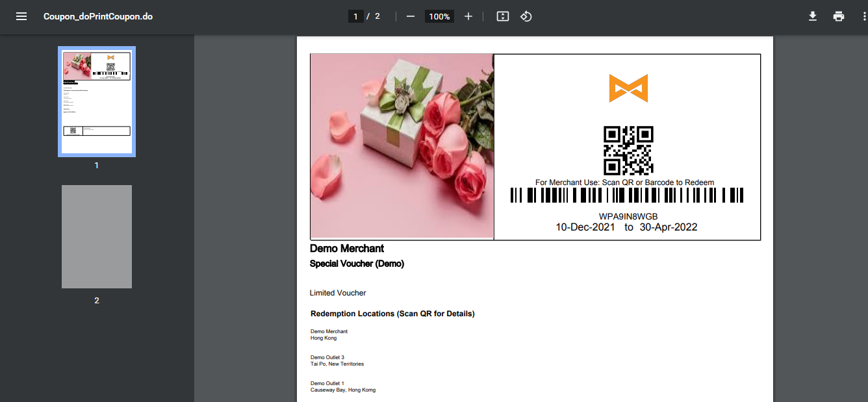Click the fit to page icon

pos(502,16)
